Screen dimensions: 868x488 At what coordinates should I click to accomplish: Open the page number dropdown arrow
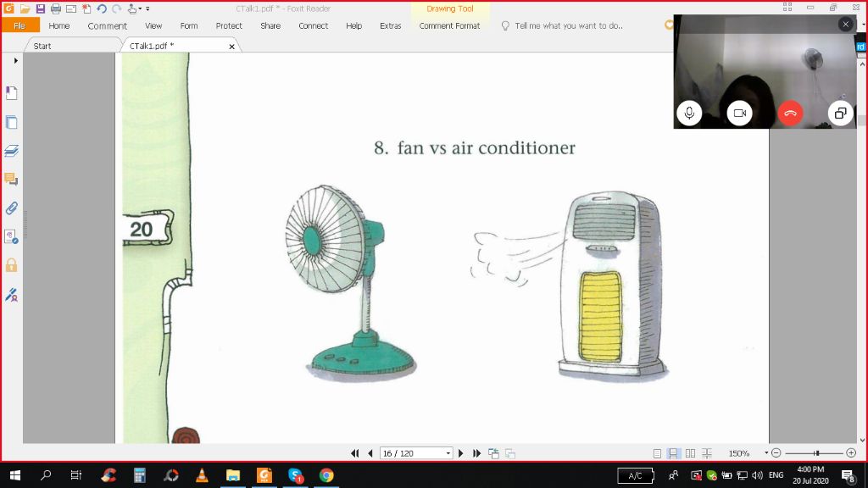tap(448, 453)
